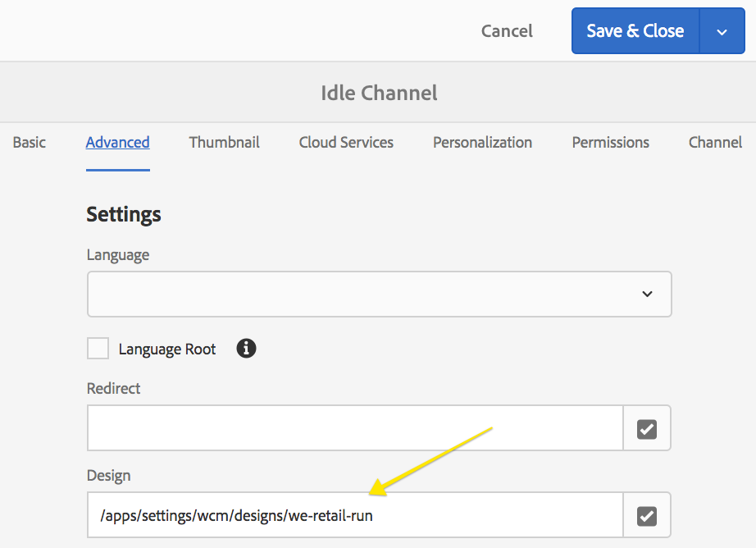
Task: Click the Language Root info icon
Action: [246, 349]
